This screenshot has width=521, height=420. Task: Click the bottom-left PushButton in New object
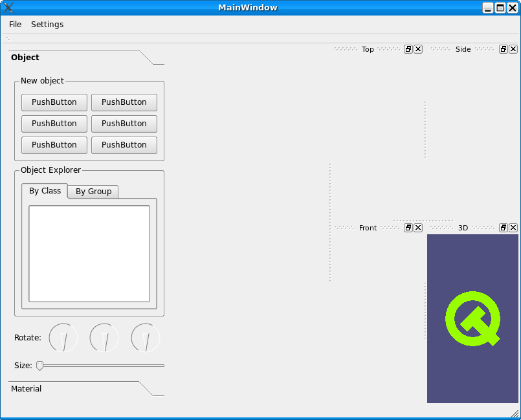54,145
